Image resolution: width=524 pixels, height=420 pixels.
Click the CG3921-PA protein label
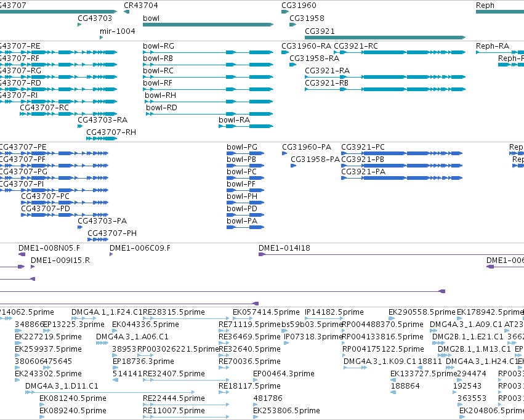pyautogui.click(x=363, y=172)
